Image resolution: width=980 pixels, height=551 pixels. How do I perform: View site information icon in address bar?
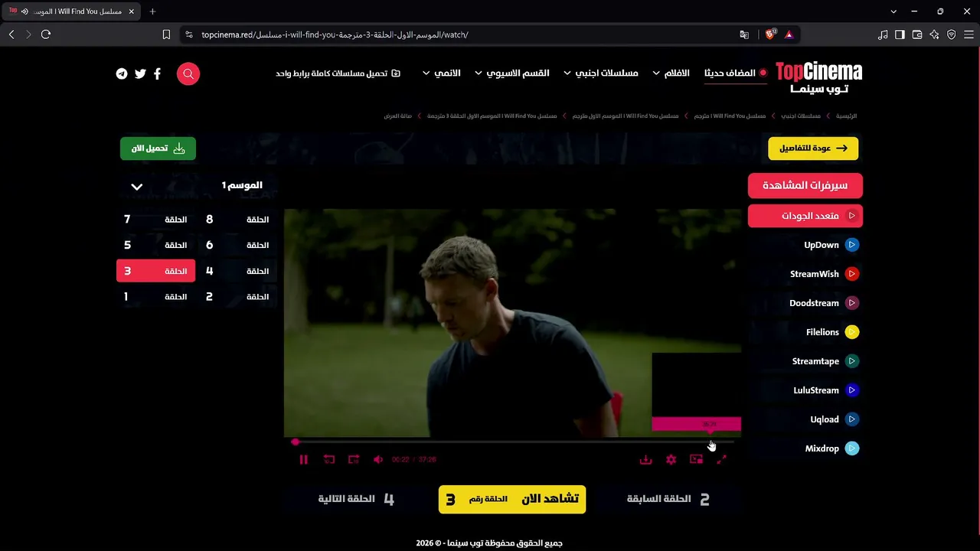189,34
